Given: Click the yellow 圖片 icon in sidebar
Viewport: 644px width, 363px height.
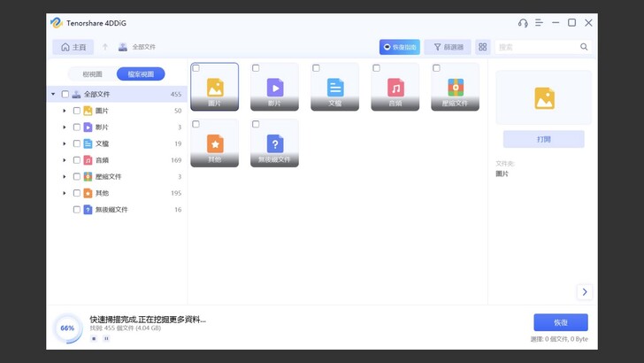Looking at the screenshot, I should (88, 111).
